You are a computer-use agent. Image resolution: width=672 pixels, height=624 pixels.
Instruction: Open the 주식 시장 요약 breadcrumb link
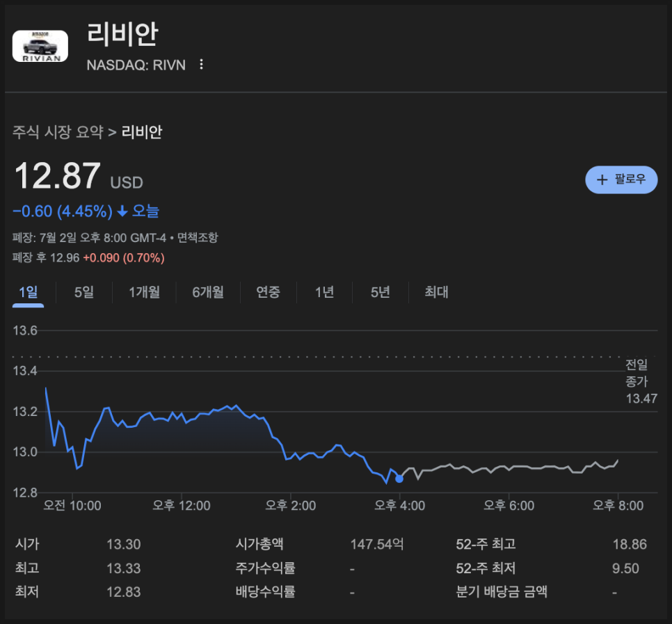pyautogui.click(x=58, y=132)
